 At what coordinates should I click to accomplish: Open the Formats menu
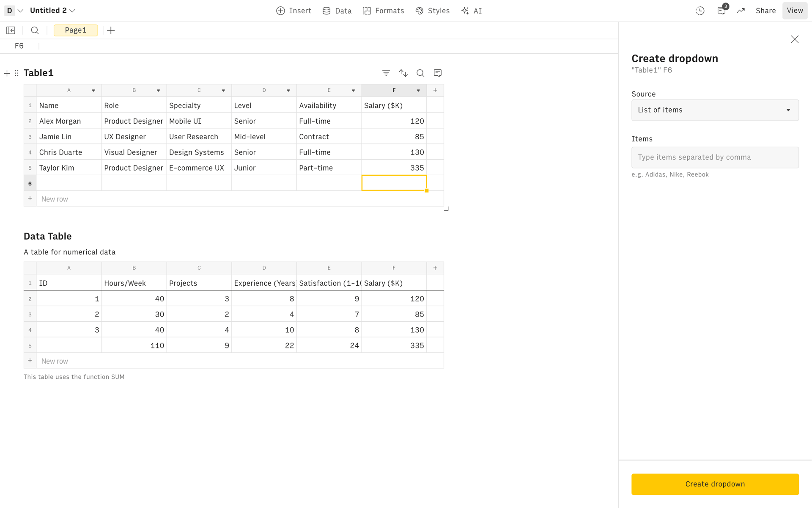click(x=384, y=11)
